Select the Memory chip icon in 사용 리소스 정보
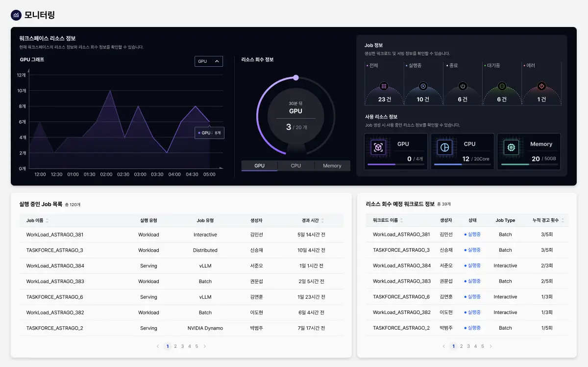 tap(511, 147)
